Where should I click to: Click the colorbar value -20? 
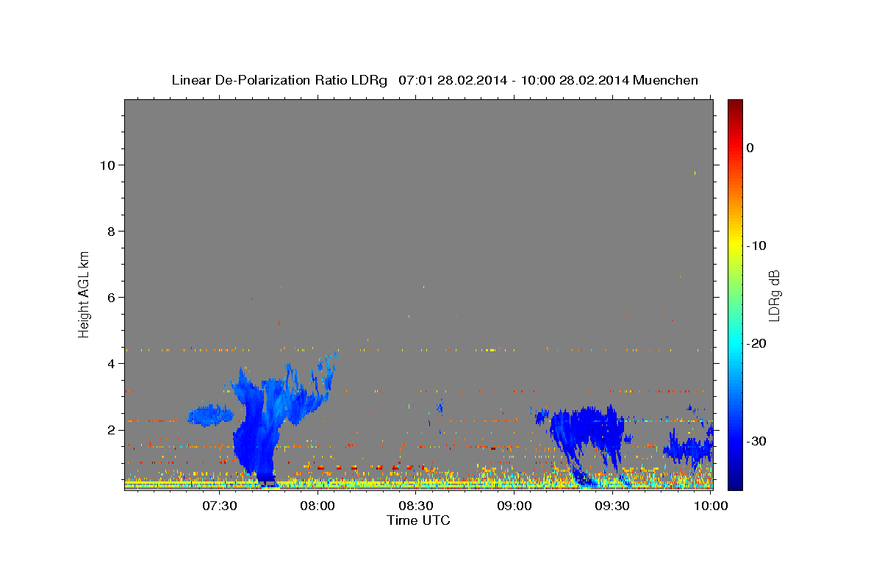pyautogui.click(x=756, y=343)
